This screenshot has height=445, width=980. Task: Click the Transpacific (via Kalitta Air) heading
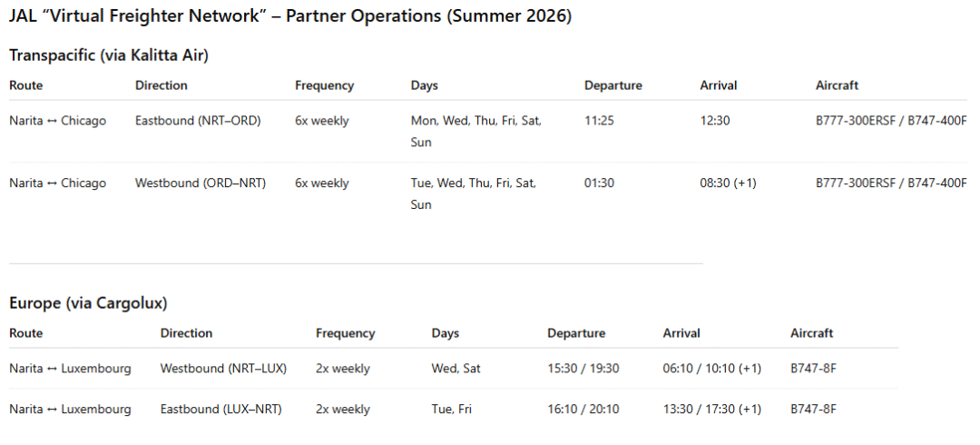(109, 55)
